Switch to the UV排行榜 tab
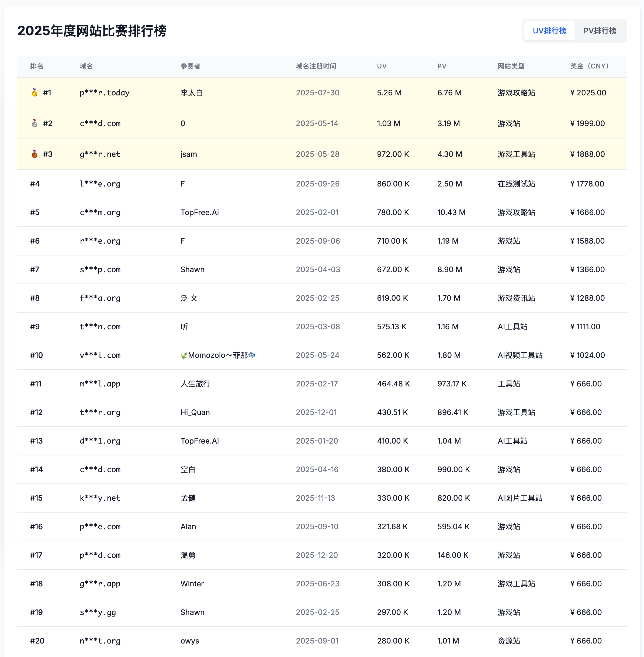The height and width of the screenshot is (657, 644). coord(549,31)
